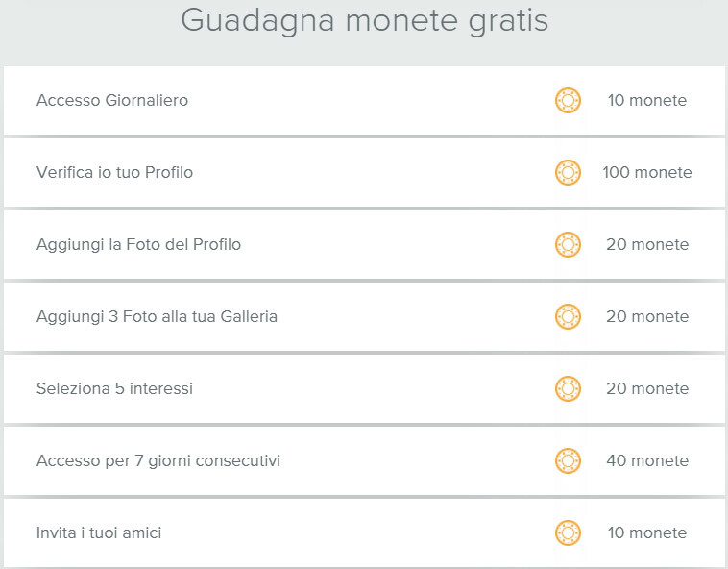
Task: Open the Accesso Giornaliero reward
Action: coord(112,100)
